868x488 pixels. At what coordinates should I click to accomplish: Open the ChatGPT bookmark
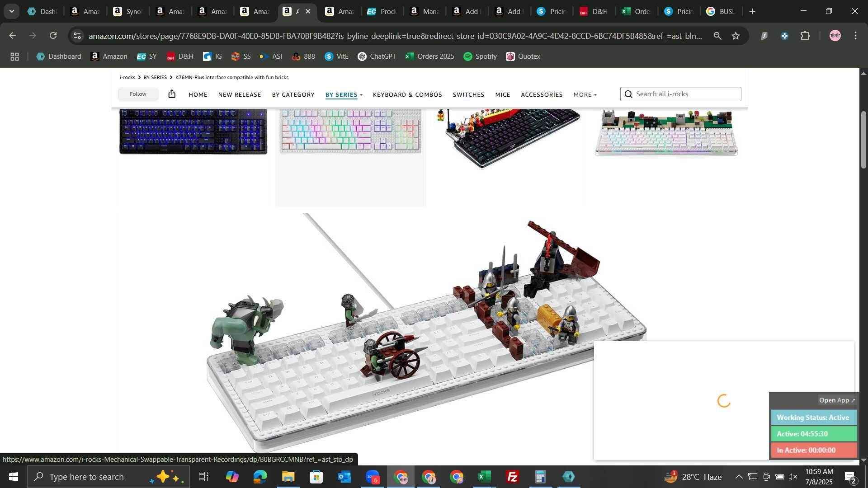point(377,56)
